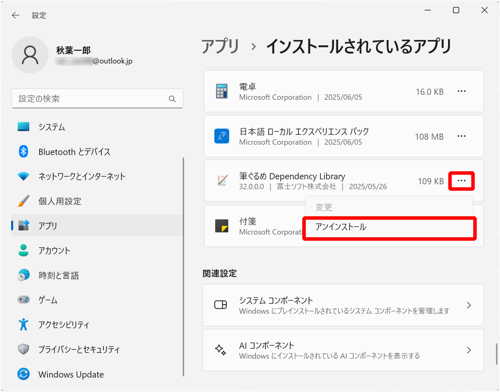Select システム in the sidebar
Viewport: 500px width, 392px height.
[x=51, y=127]
